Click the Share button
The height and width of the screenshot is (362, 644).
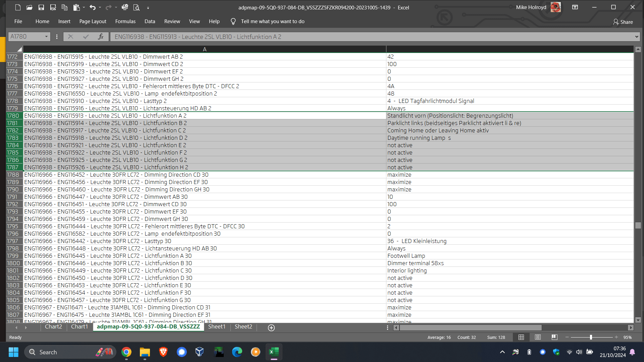623,22
